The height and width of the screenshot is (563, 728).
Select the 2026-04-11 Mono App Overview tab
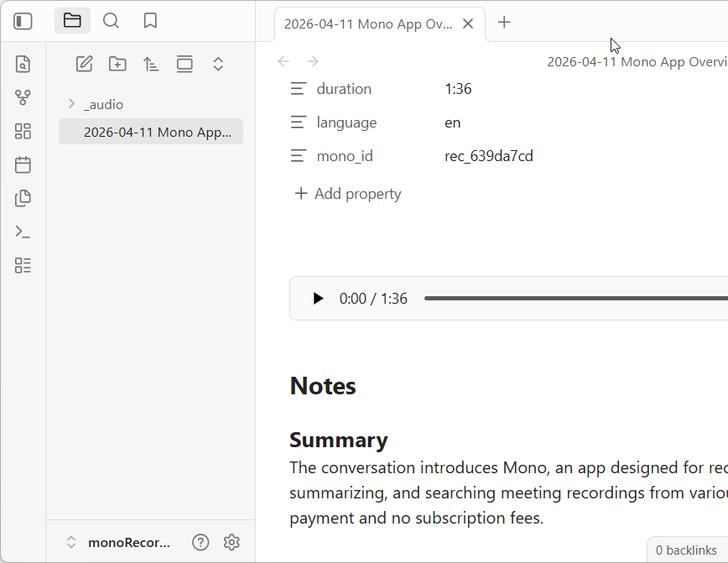(x=369, y=23)
